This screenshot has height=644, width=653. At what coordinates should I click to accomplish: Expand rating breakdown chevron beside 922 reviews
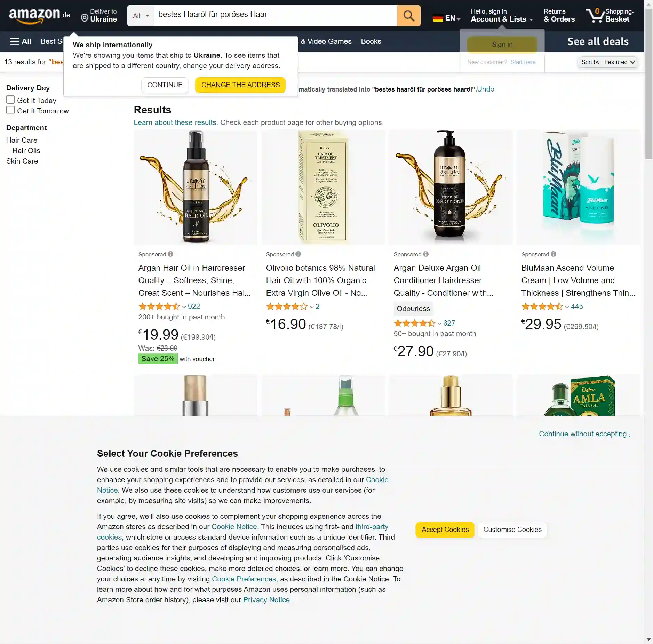[x=184, y=307]
